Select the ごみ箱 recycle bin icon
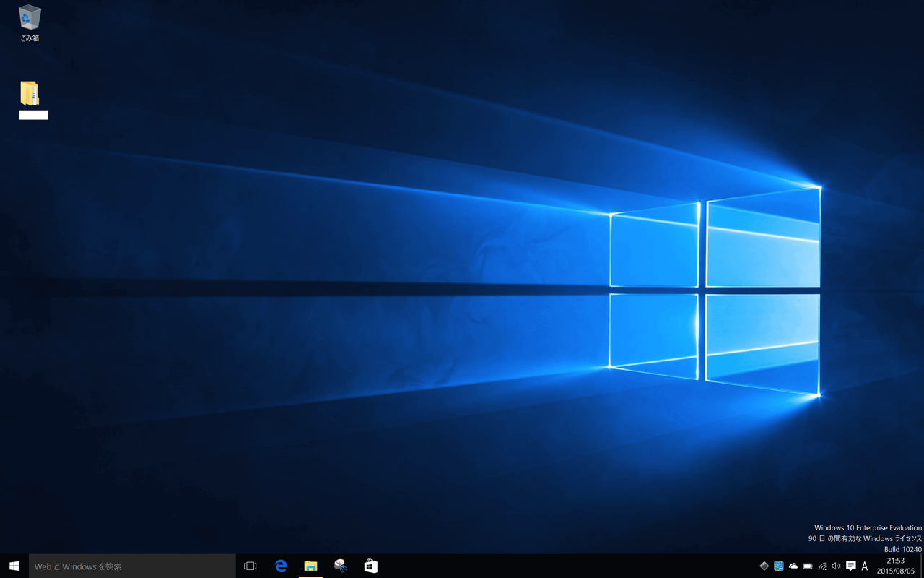 pos(30,23)
